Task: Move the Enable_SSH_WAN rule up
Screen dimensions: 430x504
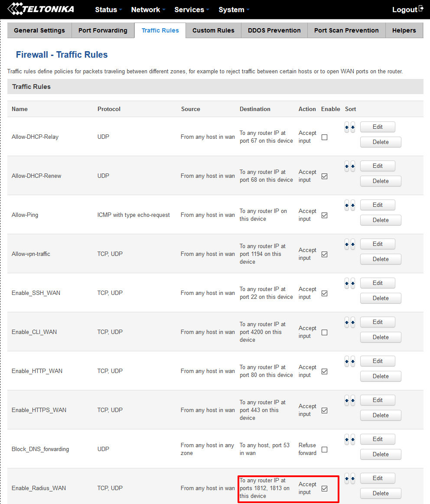Action: [346, 283]
